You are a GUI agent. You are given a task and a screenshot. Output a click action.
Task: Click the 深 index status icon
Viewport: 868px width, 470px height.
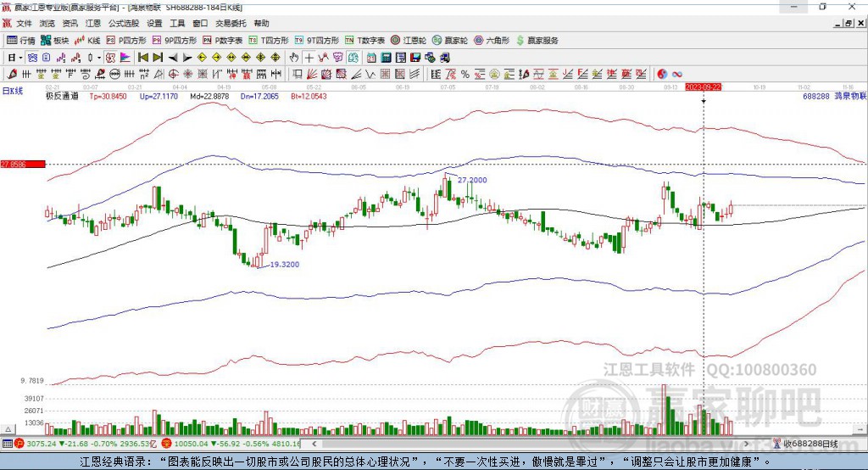[167, 444]
